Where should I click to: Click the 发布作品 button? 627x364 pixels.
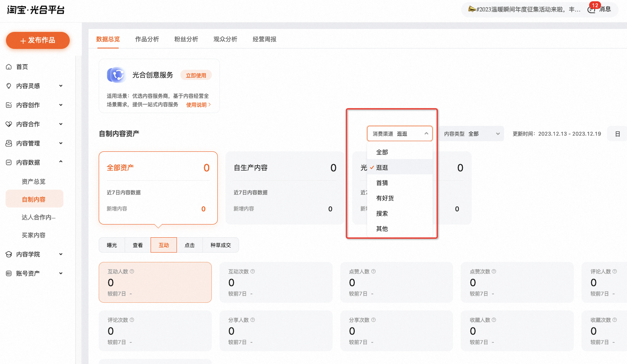tap(37, 40)
